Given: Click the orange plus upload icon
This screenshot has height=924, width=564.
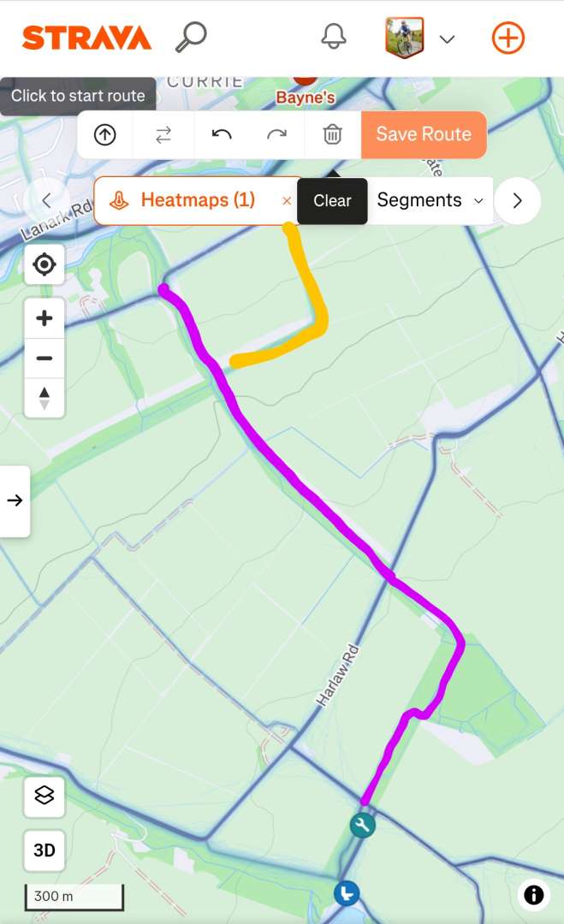Looking at the screenshot, I should tap(508, 38).
